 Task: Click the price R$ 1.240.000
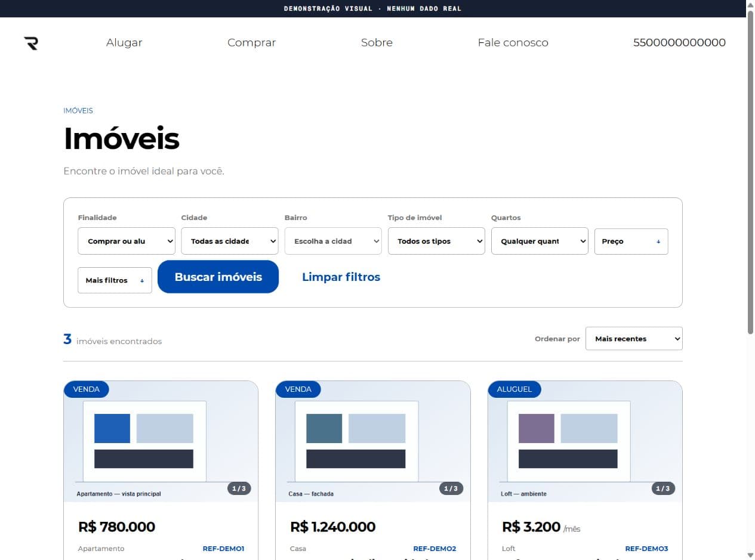tap(332, 527)
